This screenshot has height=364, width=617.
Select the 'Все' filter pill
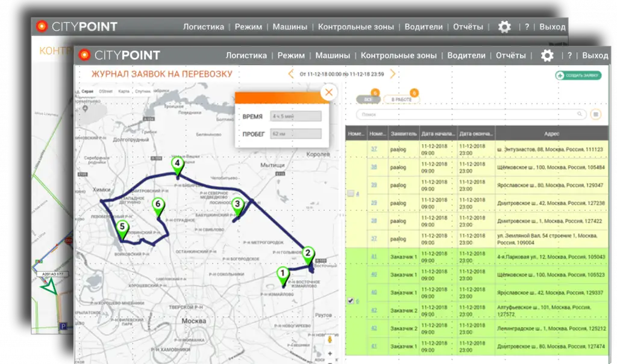point(368,99)
